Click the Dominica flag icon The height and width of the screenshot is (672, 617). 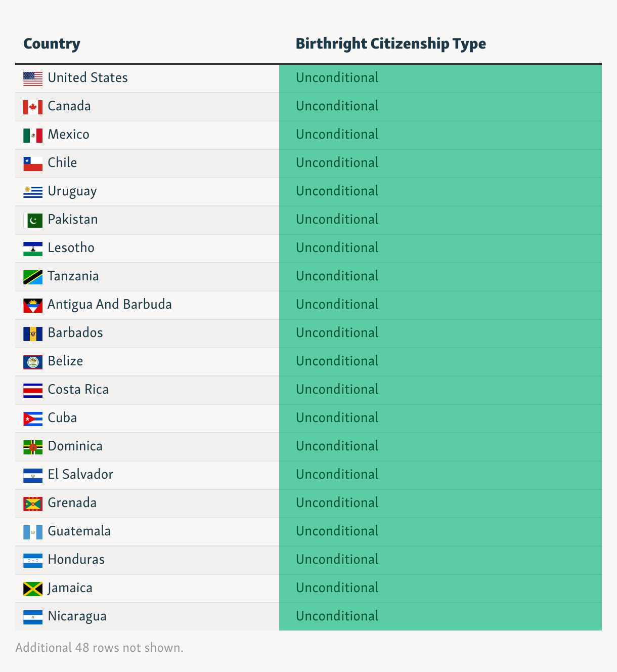(x=33, y=447)
